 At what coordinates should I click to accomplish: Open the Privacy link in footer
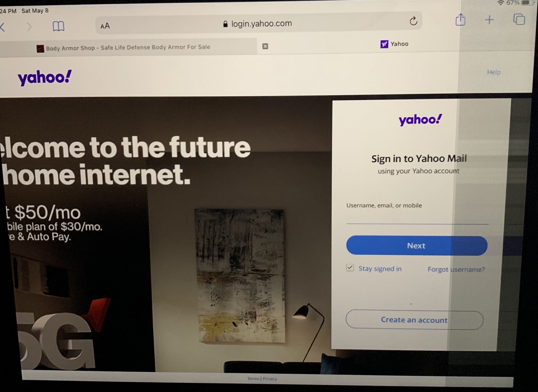click(270, 379)
